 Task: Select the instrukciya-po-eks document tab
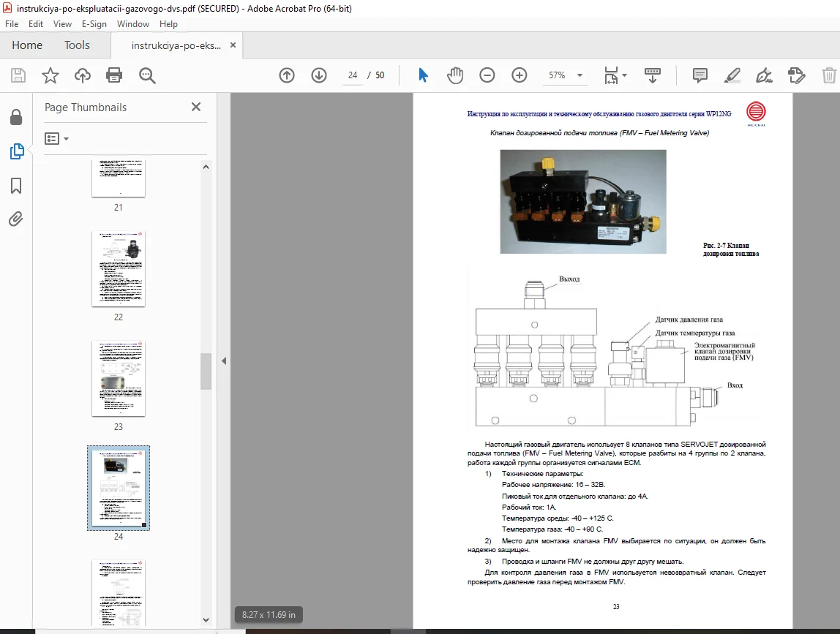[176, 45]
